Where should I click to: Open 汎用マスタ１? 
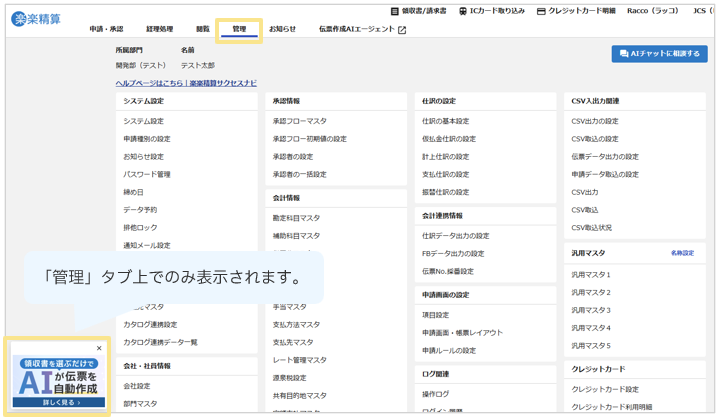[x=591, y=275]
